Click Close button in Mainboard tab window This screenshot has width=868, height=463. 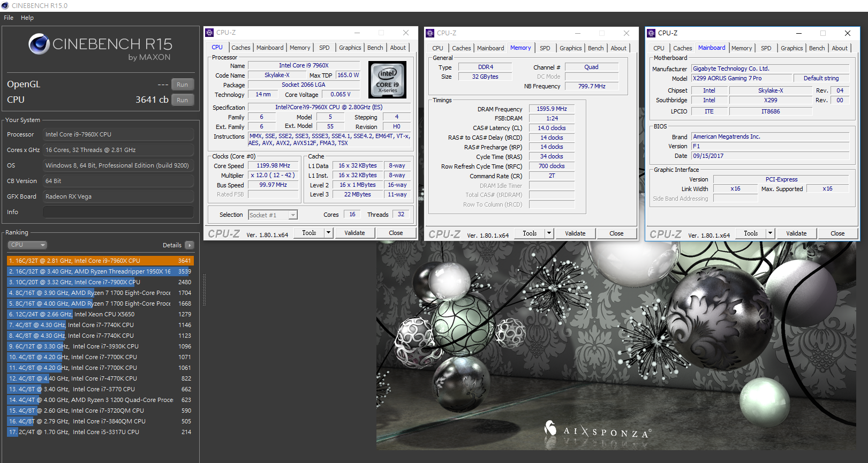click(x=837, y=233)
